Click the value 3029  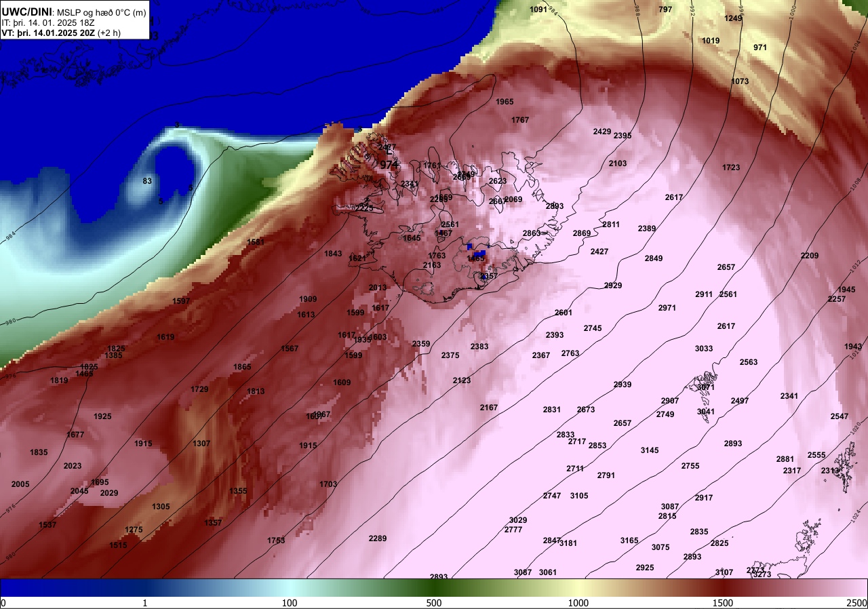pyautogui.click(x=518, y=520)
